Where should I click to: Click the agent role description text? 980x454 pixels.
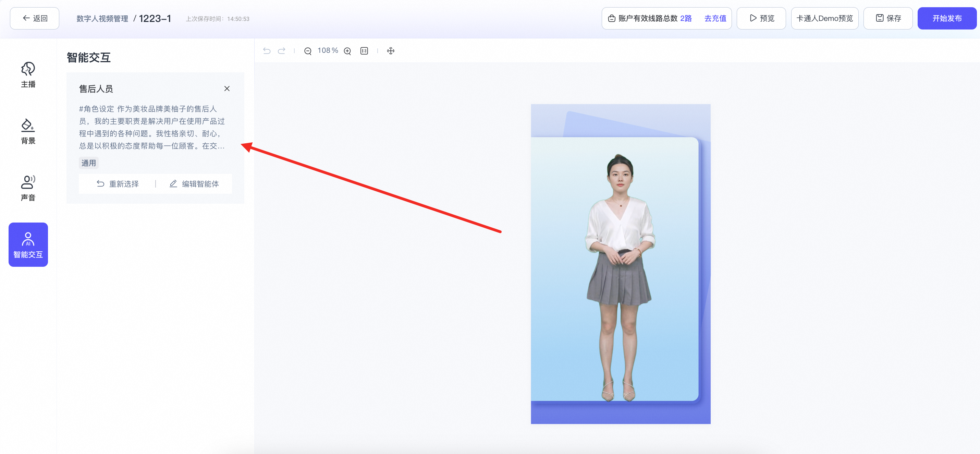coord(152,128)
